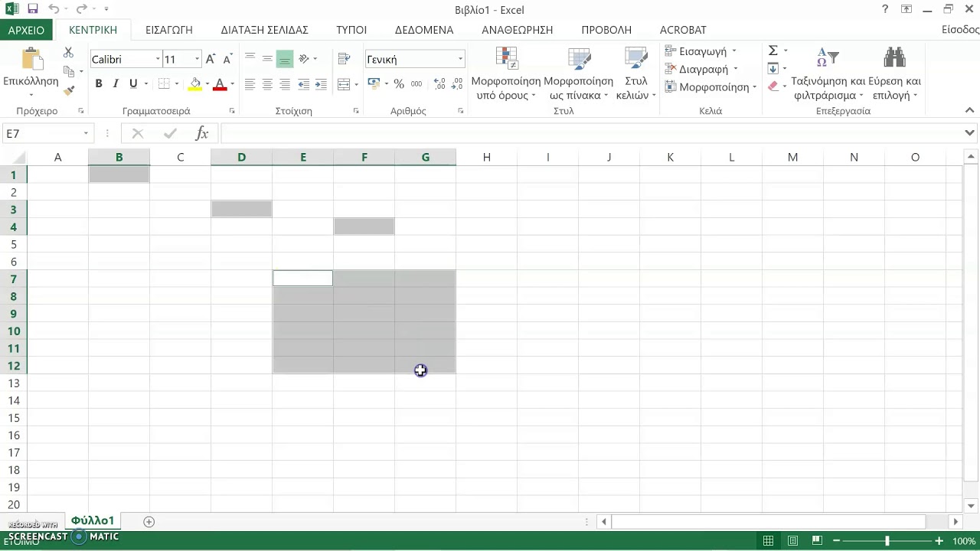The height and width of the screenshot is (551, 980).
Task: Redo the action in the quick access toolbar
Action: 81,9
